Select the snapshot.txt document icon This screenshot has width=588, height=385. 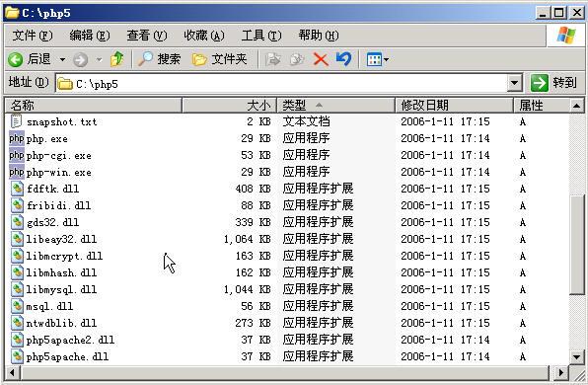pyautogui.click(x=17, y=121)
